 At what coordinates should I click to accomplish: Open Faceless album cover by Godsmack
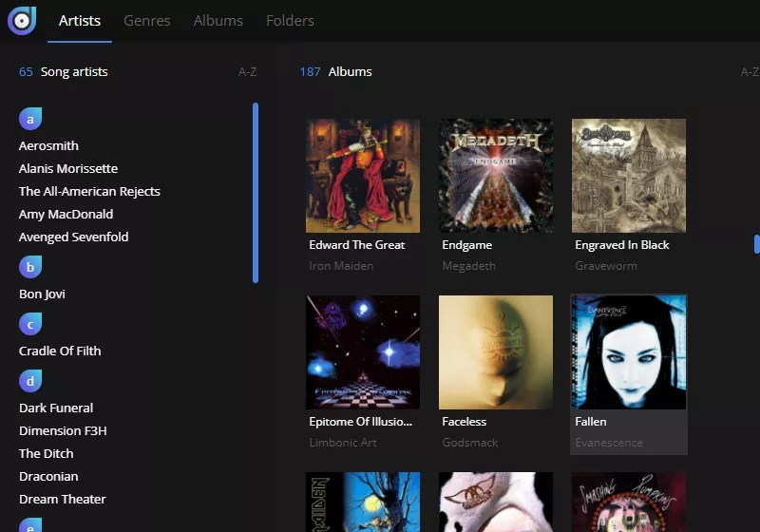[496, 352]
